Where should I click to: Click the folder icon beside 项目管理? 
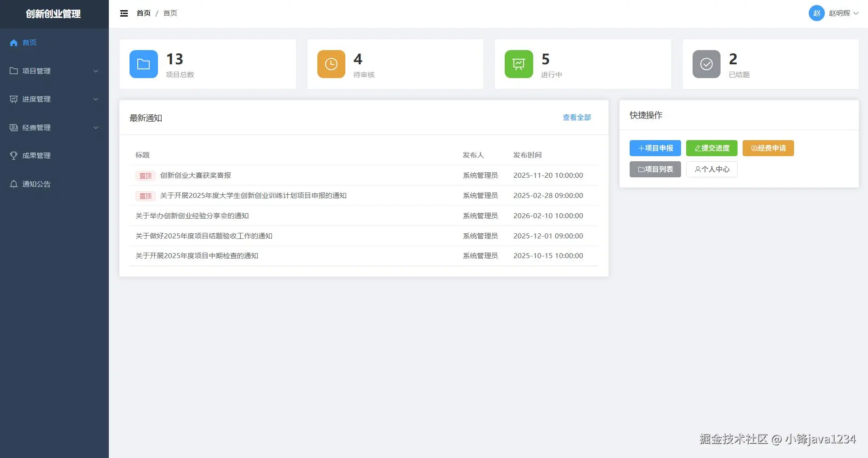(x=14, y=71)
